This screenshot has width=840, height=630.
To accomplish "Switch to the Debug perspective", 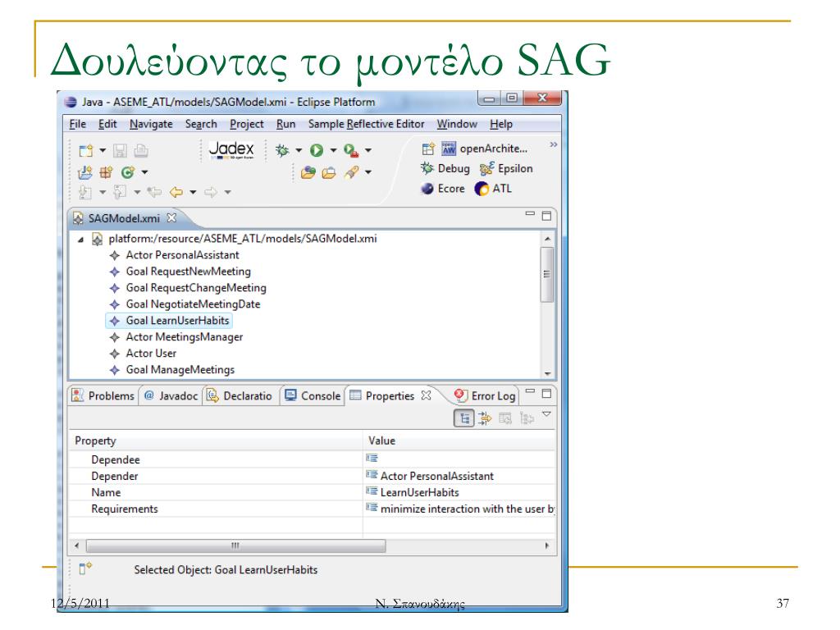I will tap(445, 169).
